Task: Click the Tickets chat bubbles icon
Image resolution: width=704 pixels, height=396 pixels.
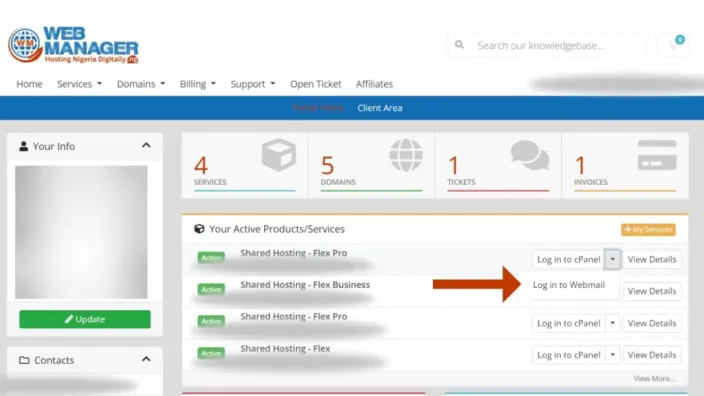Action: click(x=530, y=155)
